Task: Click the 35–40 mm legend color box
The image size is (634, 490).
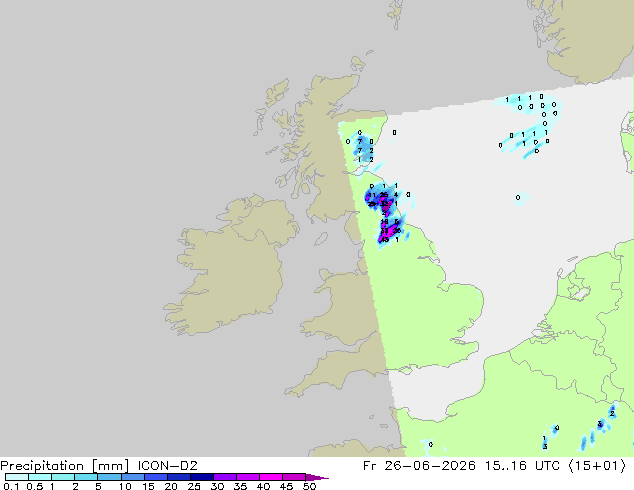Action: pyautogui.click(x=248, y=477)
